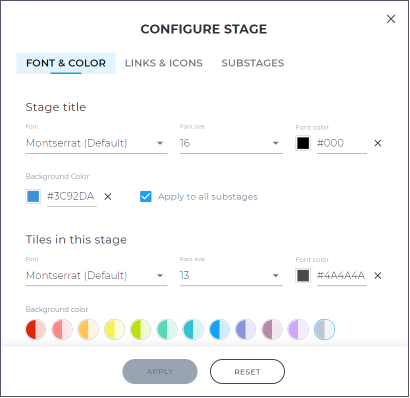This screenshot has height=398, width=410.
Task: Click the Reset button
Action: [x=247, y=371]
